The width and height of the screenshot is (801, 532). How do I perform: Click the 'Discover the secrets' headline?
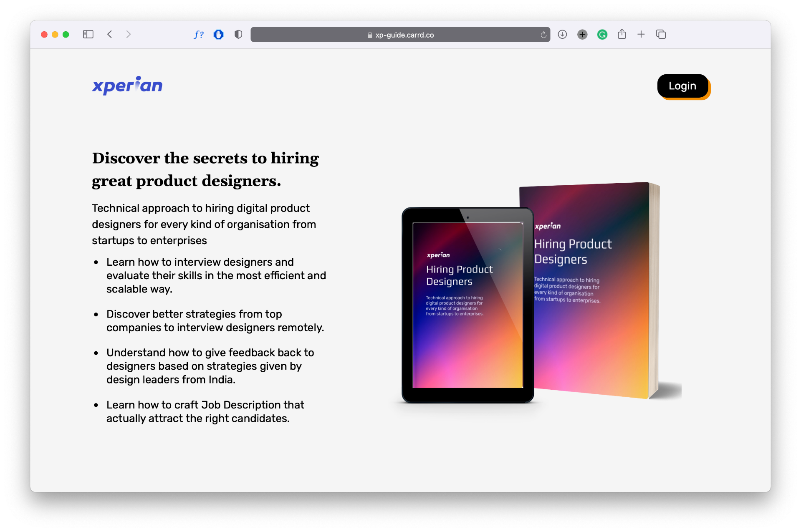coord(205,169)
